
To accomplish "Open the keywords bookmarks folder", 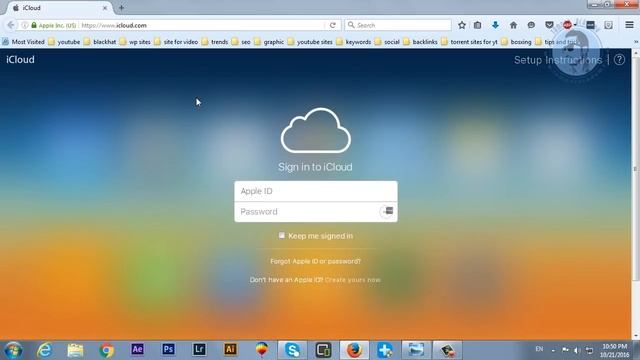I will 354,42.
